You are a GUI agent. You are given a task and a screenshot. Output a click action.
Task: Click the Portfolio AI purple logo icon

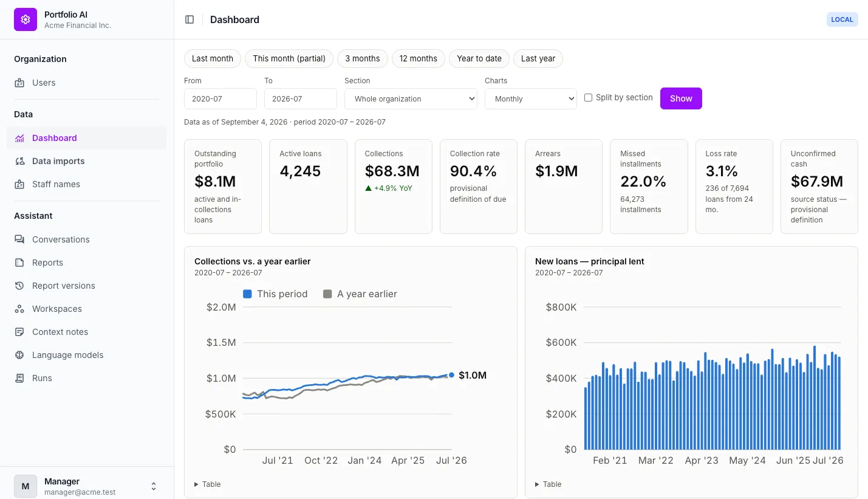pos(26,19)
